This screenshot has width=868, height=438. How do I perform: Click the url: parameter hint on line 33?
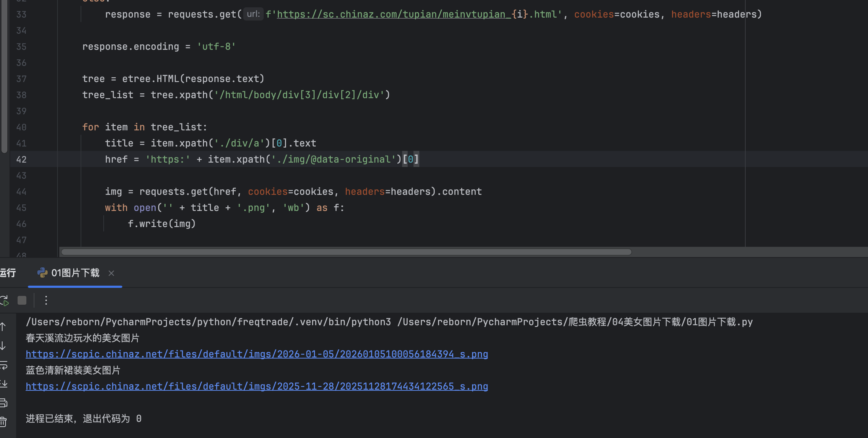click(x=253, y=14)
